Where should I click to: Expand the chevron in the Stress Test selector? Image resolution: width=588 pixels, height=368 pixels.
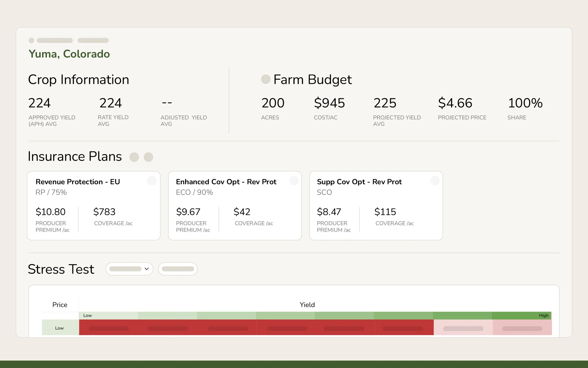pyautogui.click(x=146, y=269)
